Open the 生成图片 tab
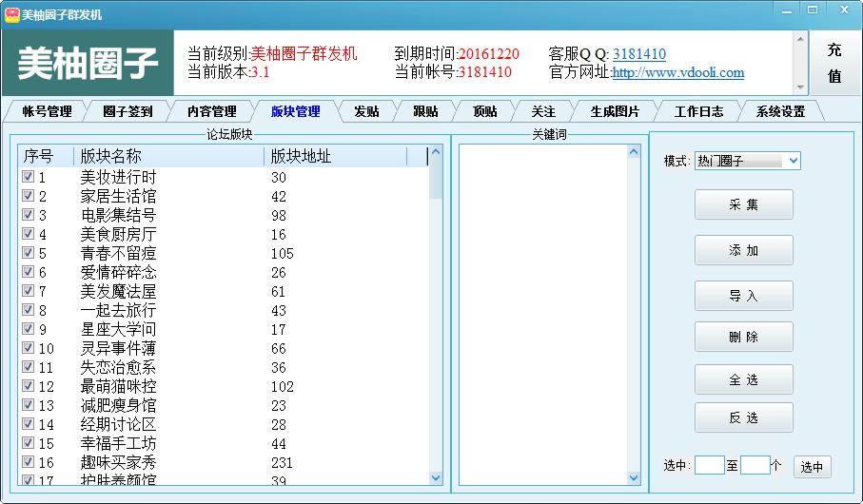The height and width of the screenshot is (504, 863). pyautogui.click(x=615, y=111)
